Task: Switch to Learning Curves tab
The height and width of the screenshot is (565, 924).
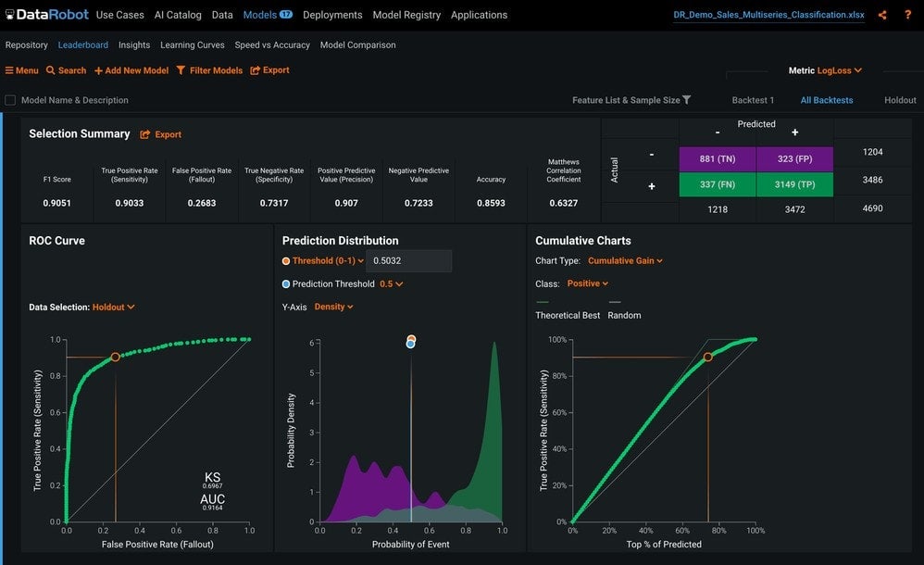Action: pyautogui.click(x=192, y=44)
